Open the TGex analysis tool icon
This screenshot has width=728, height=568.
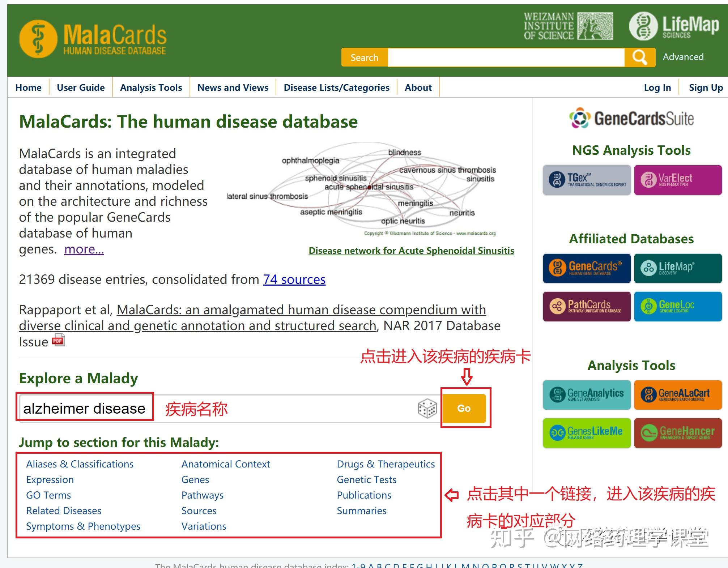pyautogui.click(x=586, y=180)
